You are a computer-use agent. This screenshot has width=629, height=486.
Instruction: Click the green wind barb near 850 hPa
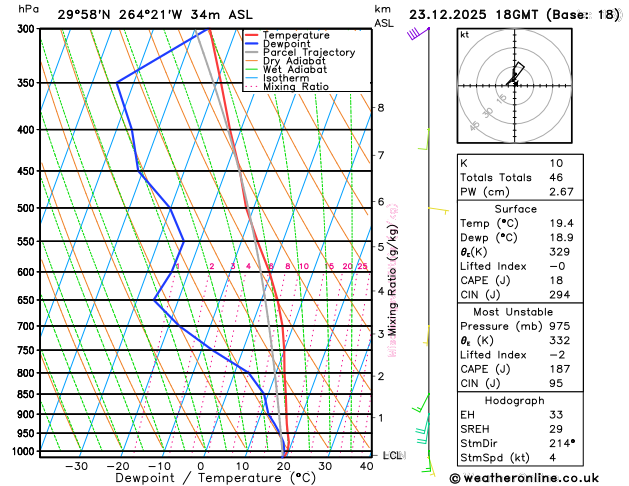pos(421,403)
